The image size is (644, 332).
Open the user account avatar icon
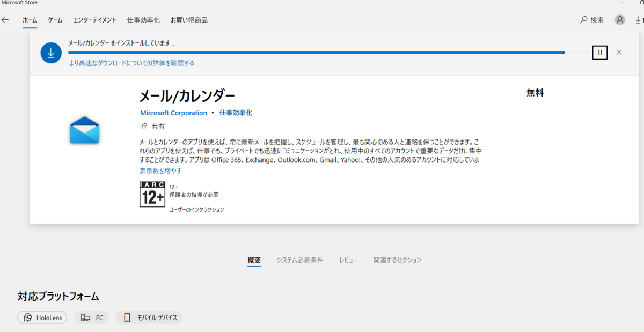(620, 20)
